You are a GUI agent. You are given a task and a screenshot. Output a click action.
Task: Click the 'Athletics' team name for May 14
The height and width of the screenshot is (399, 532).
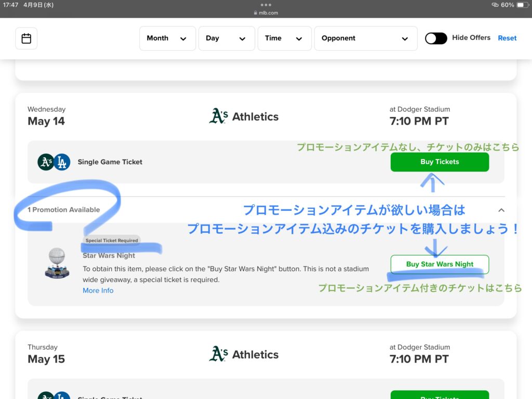(x=255, y=117)
